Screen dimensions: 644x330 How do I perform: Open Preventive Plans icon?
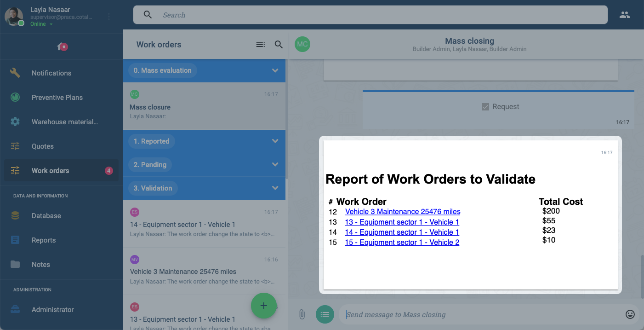pyautogui.click(x=15, y=97)
